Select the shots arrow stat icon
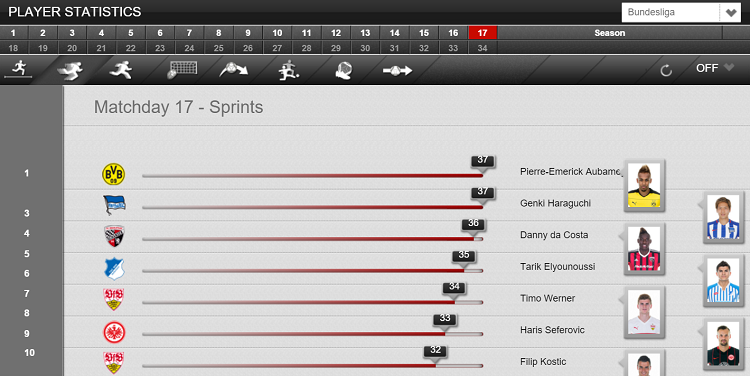This screenshot has width=750, height=376. (233, 70)
